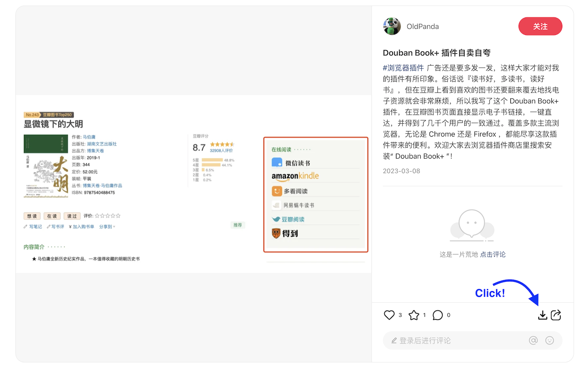The height and width of the screenshot is (368, 588).
Task: Select the 在读 reading status
Action: (52, 215)
